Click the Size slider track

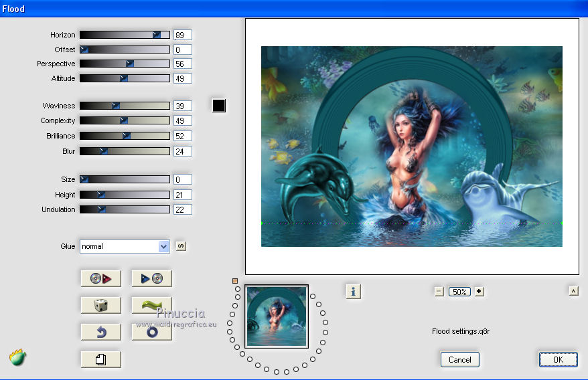125,179
